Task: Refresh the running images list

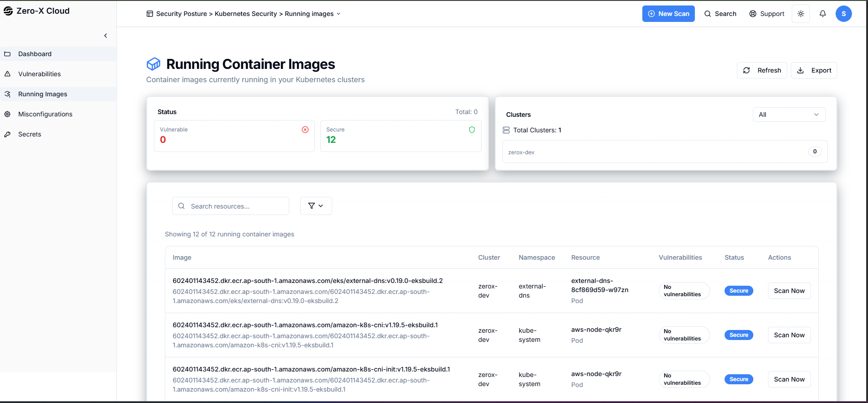Action: pos(762,70)
